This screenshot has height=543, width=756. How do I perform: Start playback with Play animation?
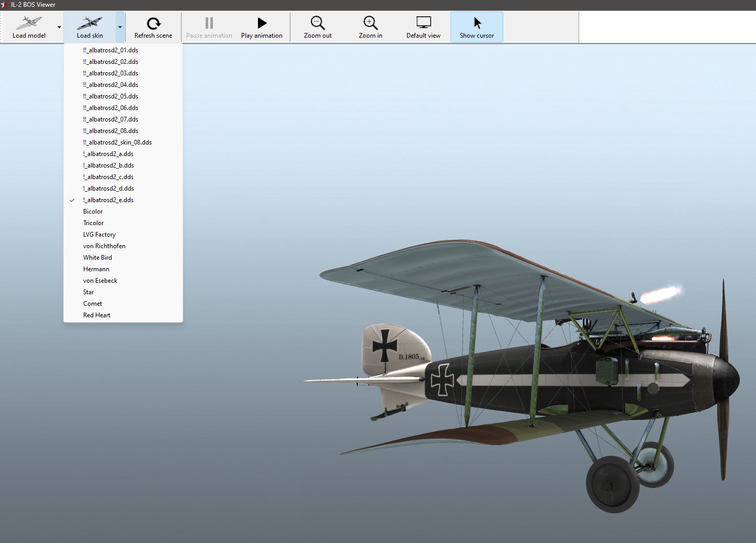click(x=262, y=27)
